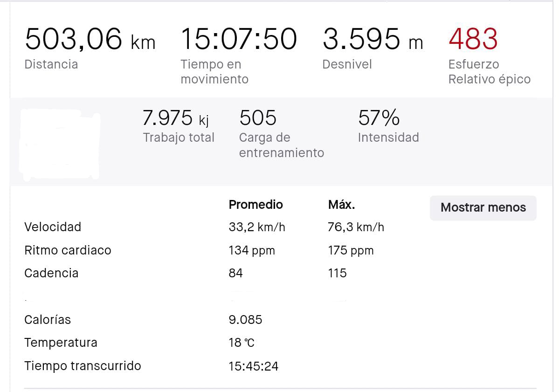Click the 7.975 kj Trabajo total value

click(x=176, y=118)
